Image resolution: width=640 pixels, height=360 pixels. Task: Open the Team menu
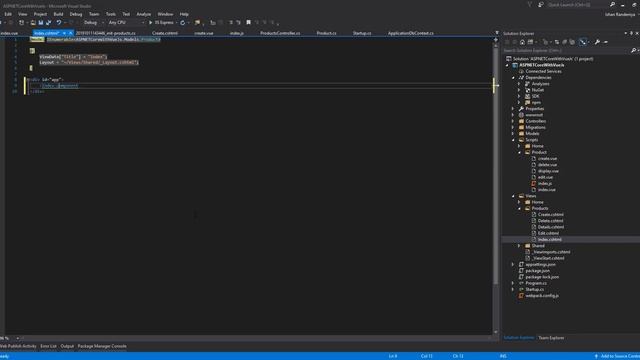[94, 14]
